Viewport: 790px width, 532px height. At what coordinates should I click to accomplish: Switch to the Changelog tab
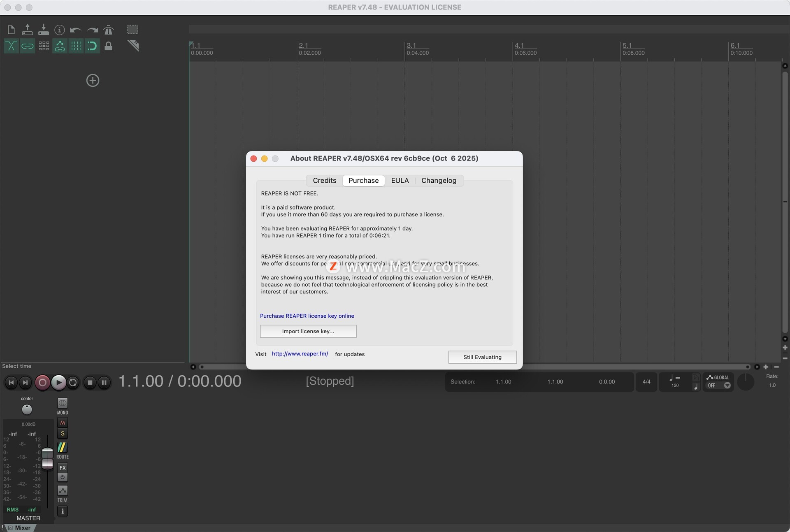pyautogui.click(x=439, y=181)
